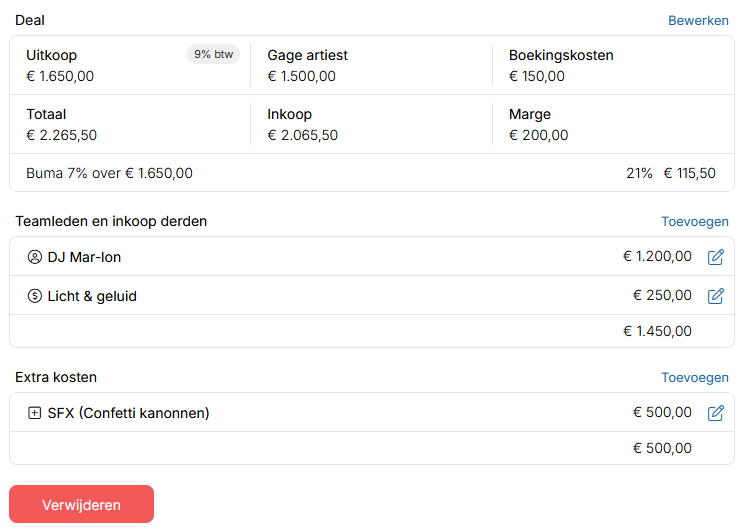Click the Totaal amount € 2.265,50
The height and width of the screenshot is (530, 743).
tap(61, 135)
